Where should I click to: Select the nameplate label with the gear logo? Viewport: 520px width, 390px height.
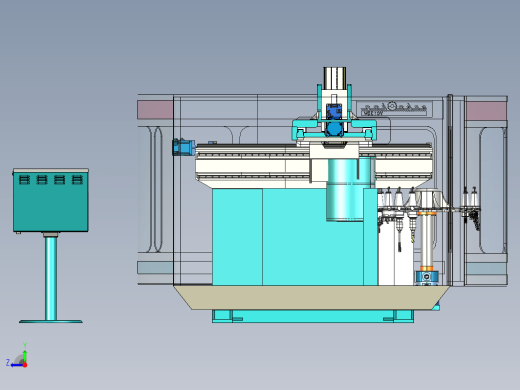tap(394, 109)
